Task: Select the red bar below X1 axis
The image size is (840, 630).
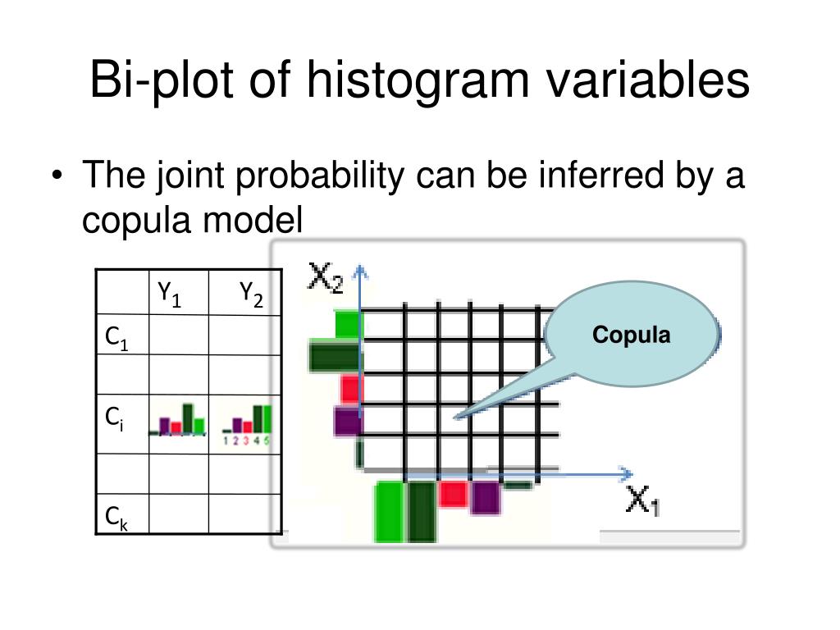Action: (453, 492)
